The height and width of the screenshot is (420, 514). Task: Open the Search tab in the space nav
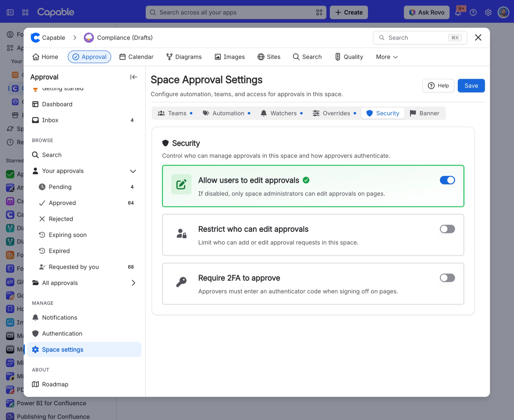point(307,57)
